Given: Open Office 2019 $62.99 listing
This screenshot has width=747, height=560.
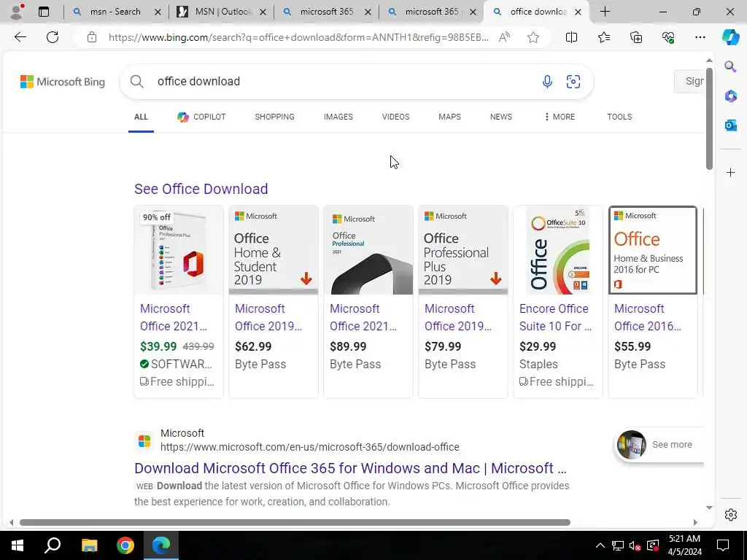Looking at the screenshot, I should (x=274, y=301).
